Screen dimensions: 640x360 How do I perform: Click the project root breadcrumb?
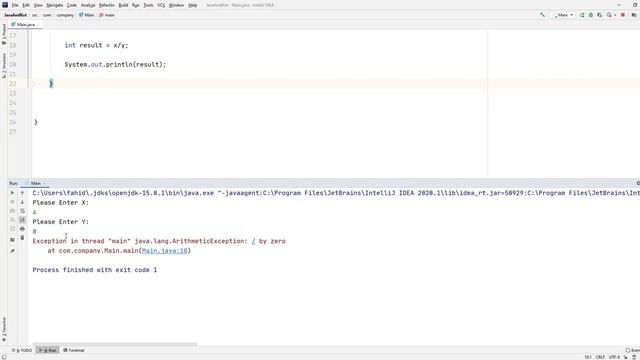(16, 15)
